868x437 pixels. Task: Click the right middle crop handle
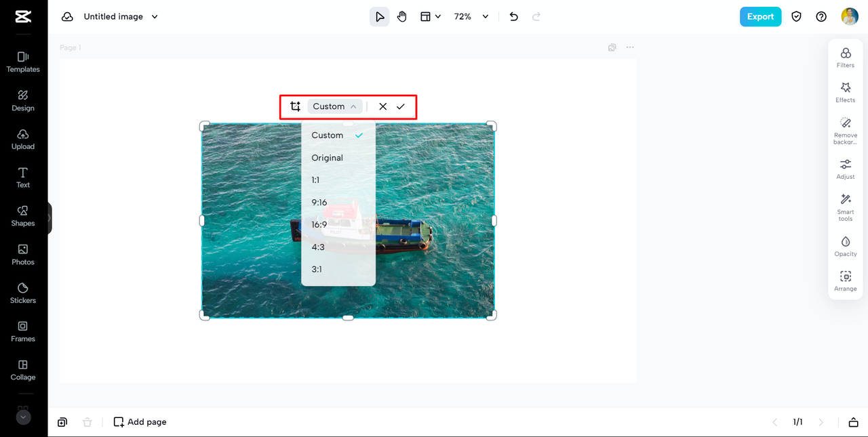tap(494, 221)
